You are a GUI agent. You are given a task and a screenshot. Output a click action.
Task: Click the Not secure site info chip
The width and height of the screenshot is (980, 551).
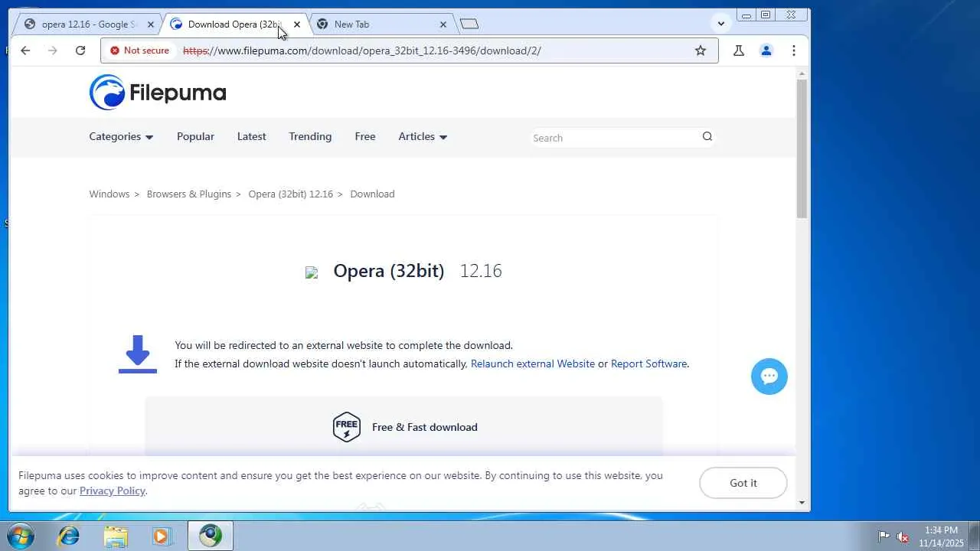(x=139, y=51)
